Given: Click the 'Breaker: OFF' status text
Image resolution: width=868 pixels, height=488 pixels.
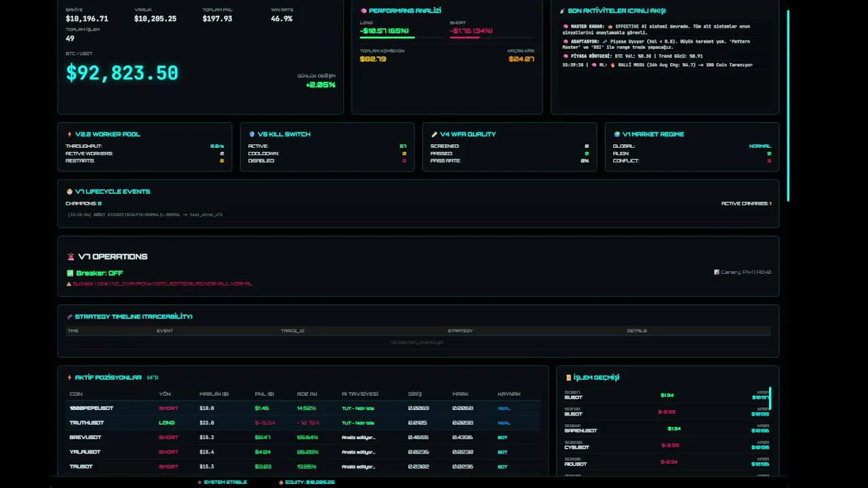Looking at the screenshot, I should 100,273.
